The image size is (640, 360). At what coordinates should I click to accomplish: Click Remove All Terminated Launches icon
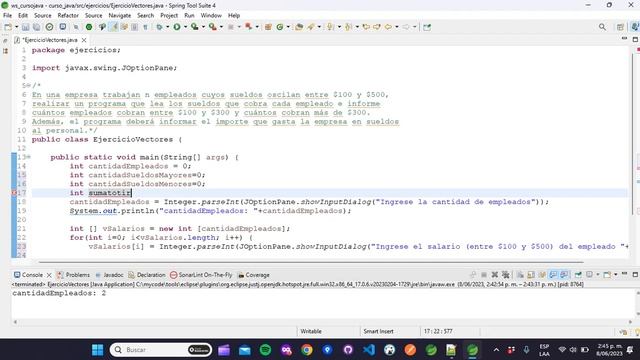(x=506, y=275)
